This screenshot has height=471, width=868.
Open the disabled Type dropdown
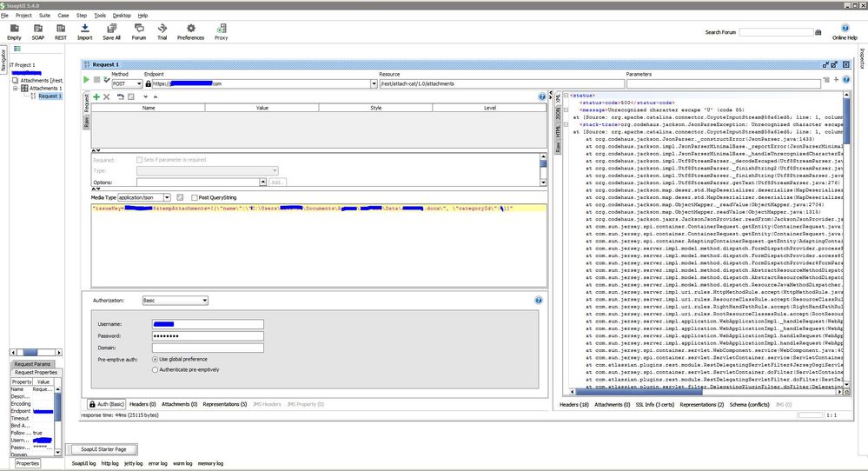207,170
